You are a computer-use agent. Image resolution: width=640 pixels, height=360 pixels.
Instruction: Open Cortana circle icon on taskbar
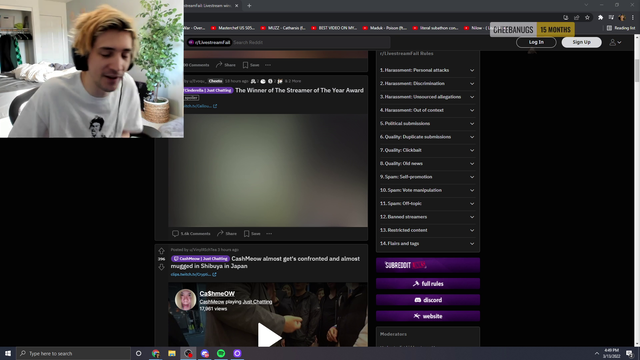point(138,353)
